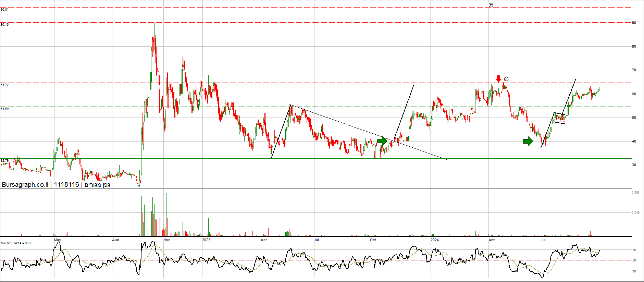Viewport: 644px width, 282px height.
Task: Select the 32.79 support level label
Action: pyautogui.click(x=5, y=160)
